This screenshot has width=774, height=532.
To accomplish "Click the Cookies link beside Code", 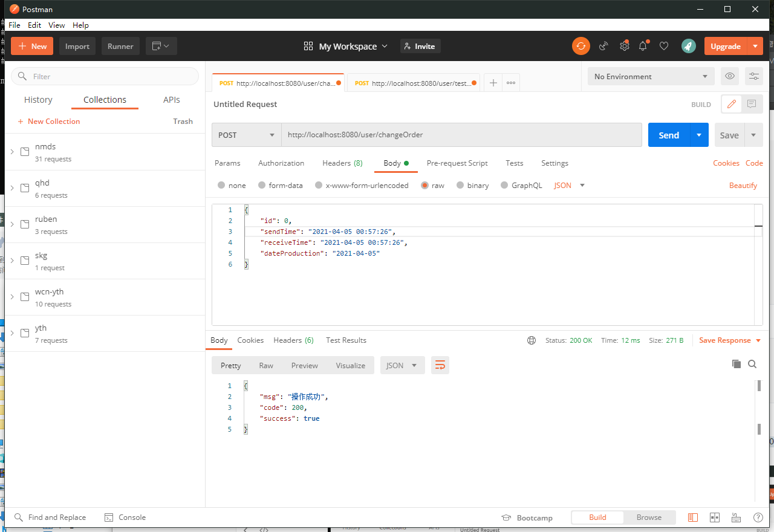I will [726, 163].
